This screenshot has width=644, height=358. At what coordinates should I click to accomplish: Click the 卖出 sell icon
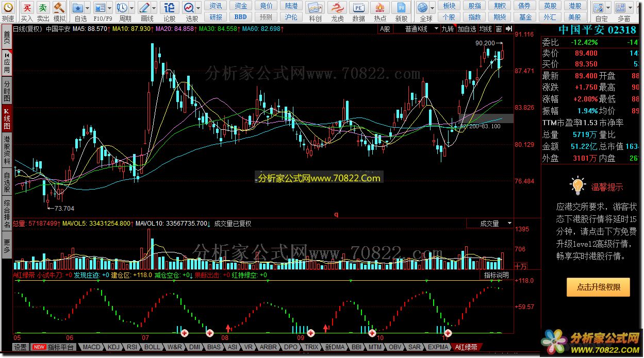coord(43,8)
